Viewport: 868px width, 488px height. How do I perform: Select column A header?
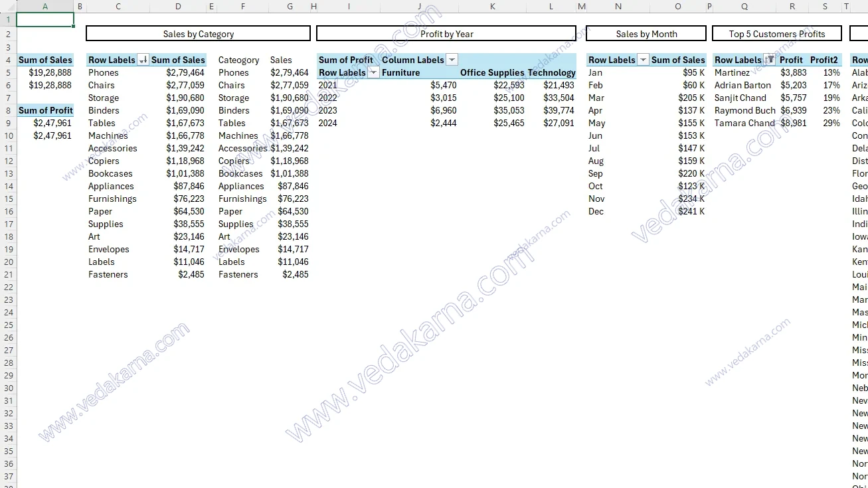coord(45,7)
